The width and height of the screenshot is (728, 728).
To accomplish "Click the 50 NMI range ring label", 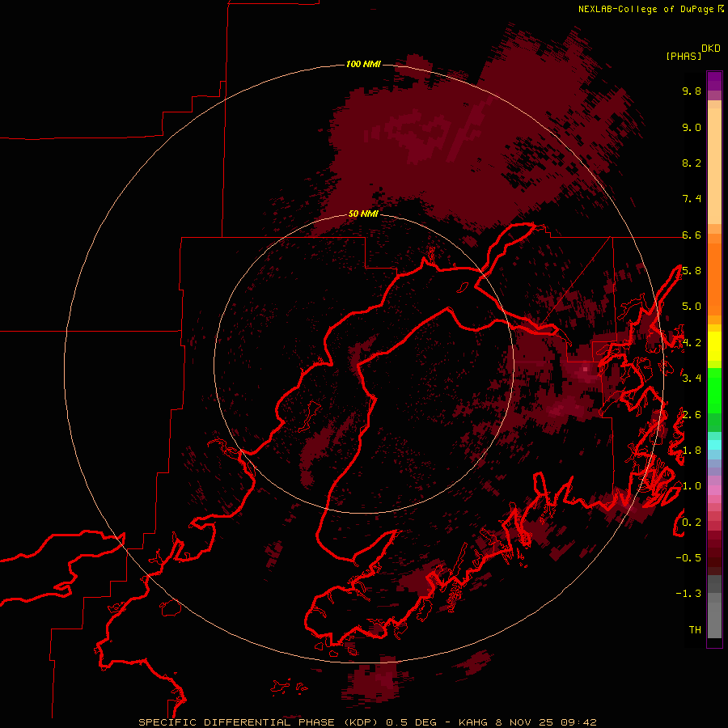I will click(x=363, y=214).
